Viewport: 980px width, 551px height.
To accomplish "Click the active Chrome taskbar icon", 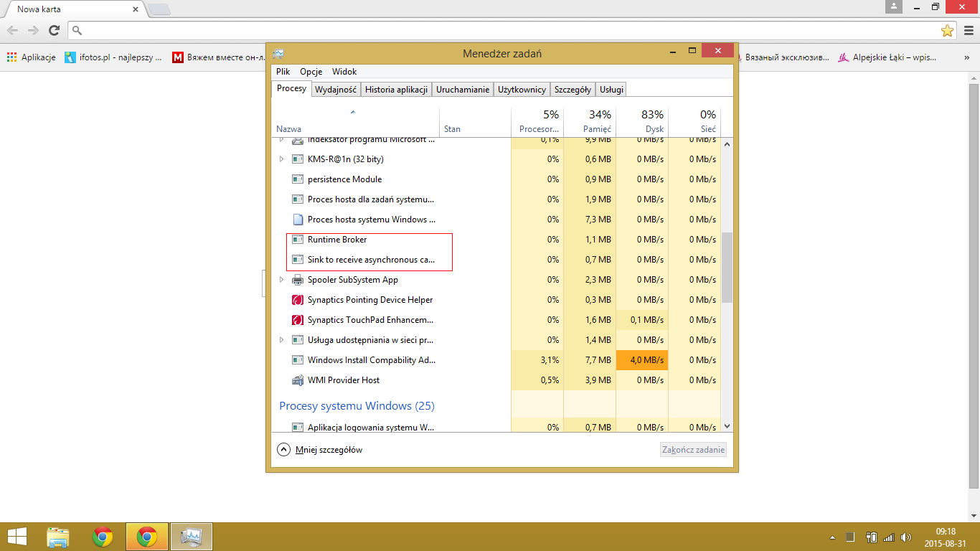I will [x=147, y=537].
